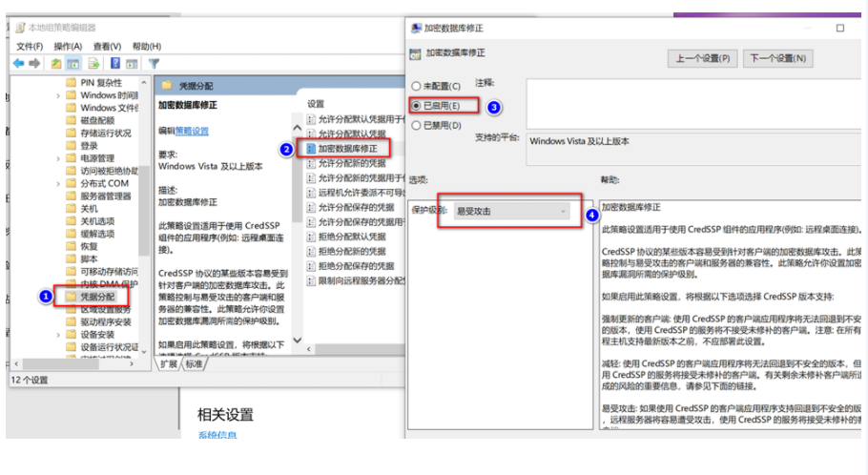This screenshot has width=868, height=475.
Task: Select the 已启用(E) radio button
Action: click(x=416, y=106)
